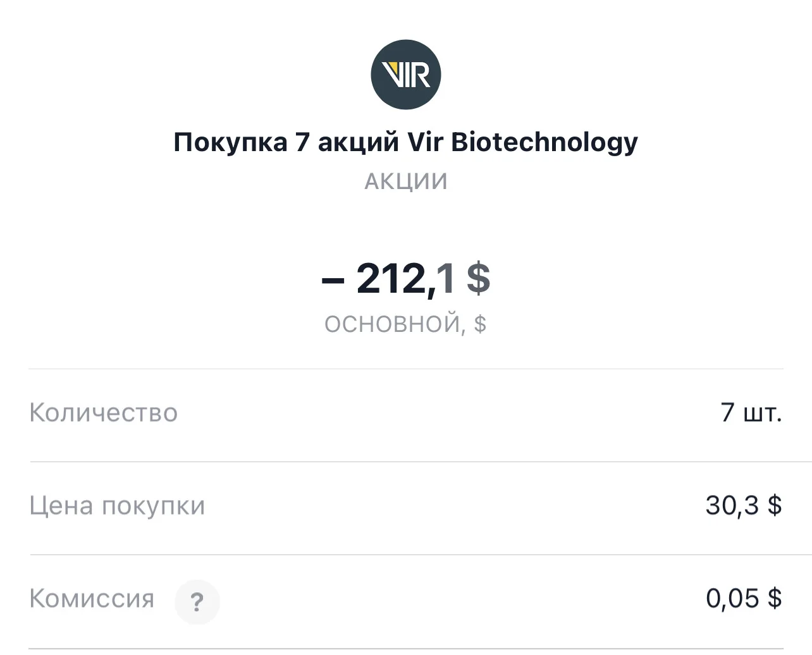Image resolution: width=812 pixels, height=655 pixels.
Task: Tap the dollar sign beside 212,1
Action: point(479,278)
